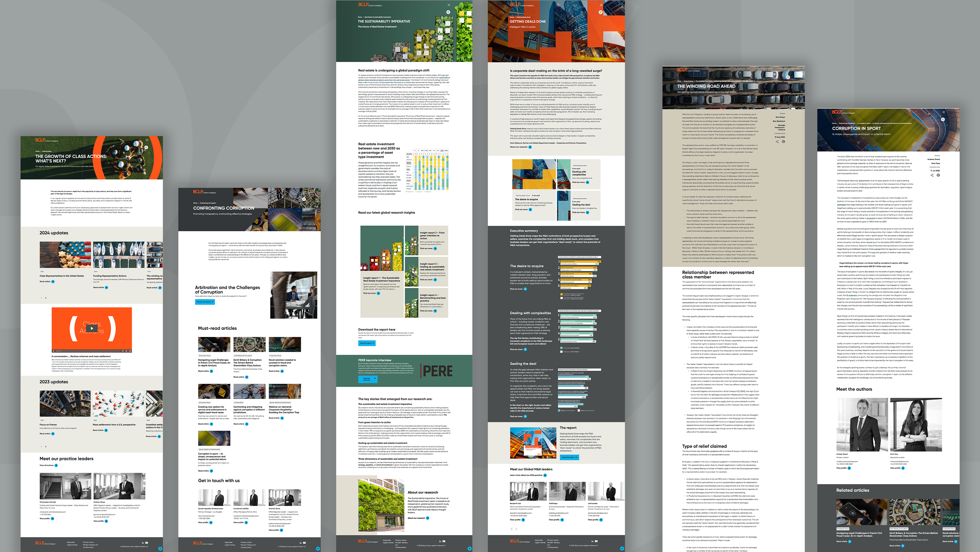980x552 pixels.
Task: Open Focus on France article thumbnail
Action: 65,404
